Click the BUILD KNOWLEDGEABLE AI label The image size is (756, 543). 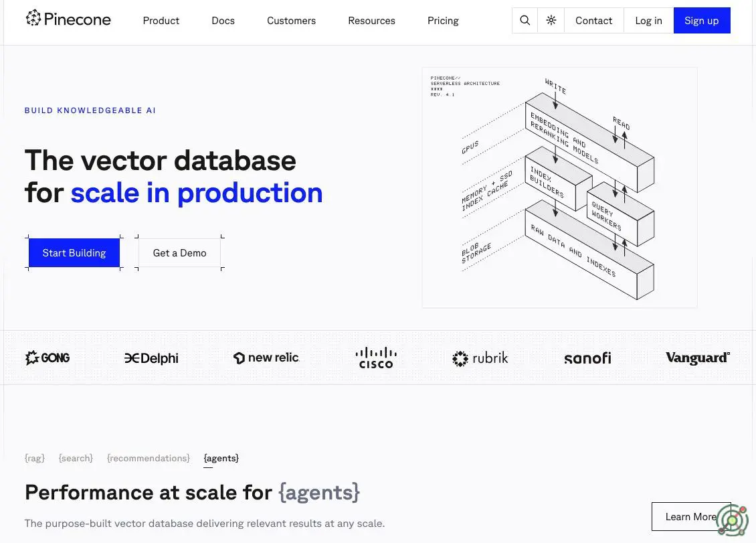pyautogui.click(x=90, y=110)
